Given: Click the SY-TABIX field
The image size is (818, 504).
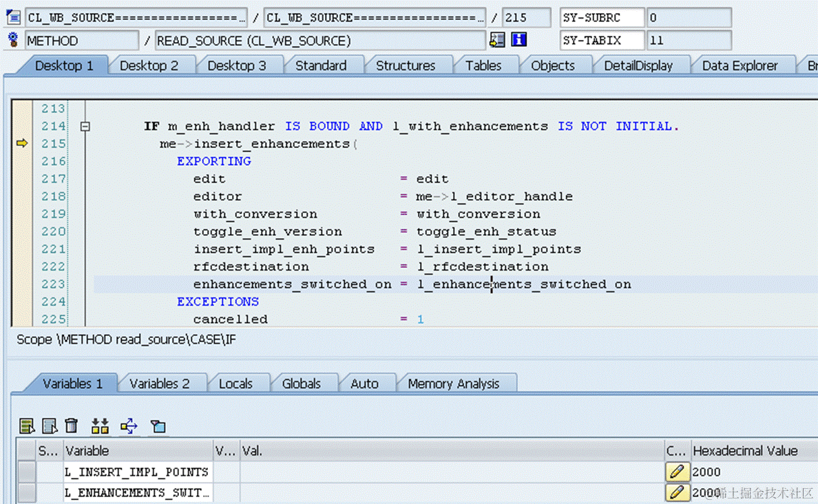Looking at the screenshot, I should 602,41.
